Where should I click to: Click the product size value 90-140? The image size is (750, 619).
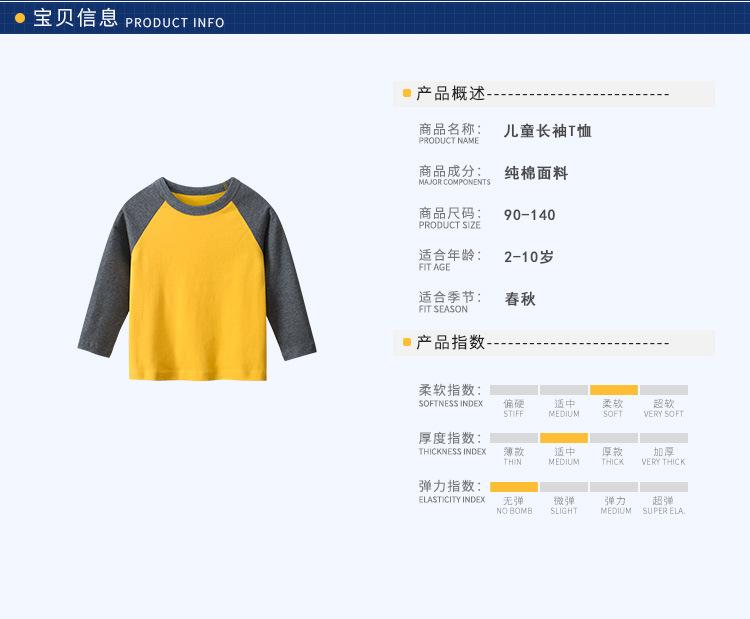point(529,215)
